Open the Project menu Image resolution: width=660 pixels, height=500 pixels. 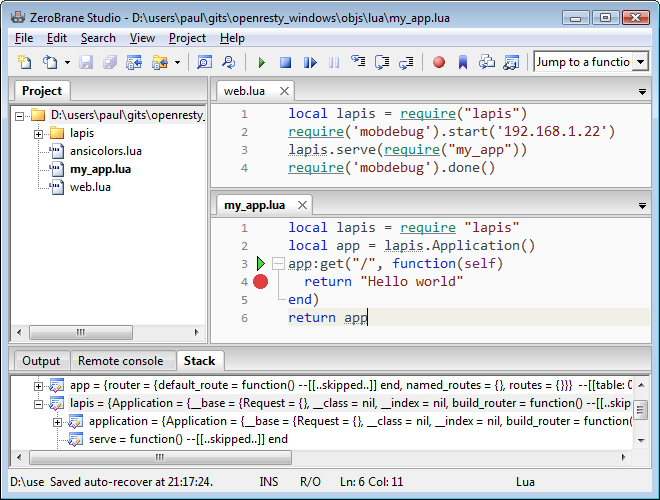tap(187, 38)
